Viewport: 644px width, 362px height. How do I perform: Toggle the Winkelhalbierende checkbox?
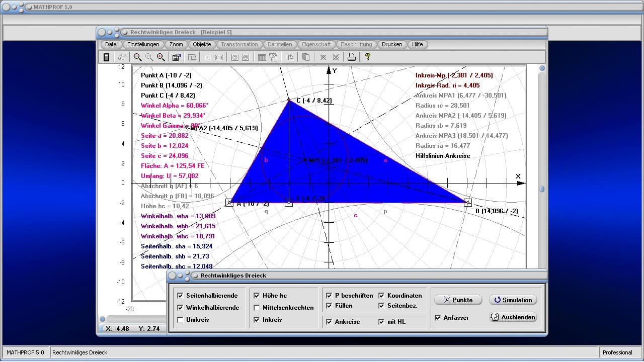pyautogui.click(x=181, y=308)
